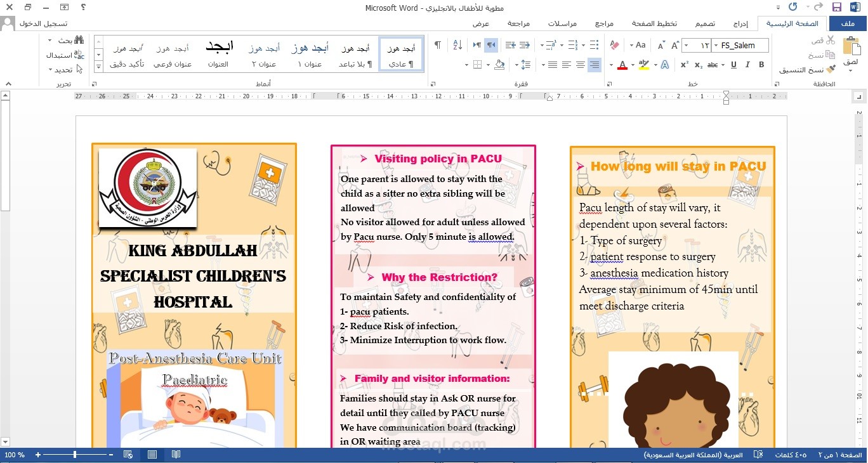Screen dimensions: 868x463
Task: Switch to the مراسلات (Mailings) tab
Action: (x=562, y=23)
